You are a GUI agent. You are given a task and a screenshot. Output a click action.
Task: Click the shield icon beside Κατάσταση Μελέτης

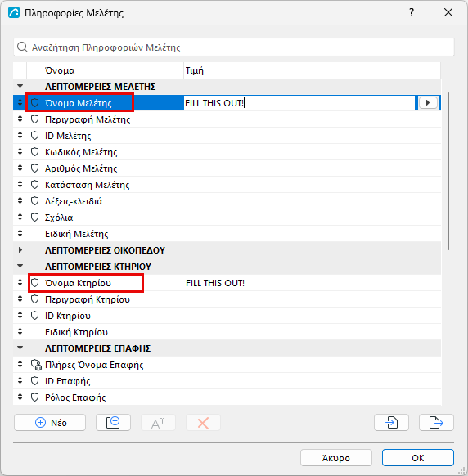click(x=35, y=185)
